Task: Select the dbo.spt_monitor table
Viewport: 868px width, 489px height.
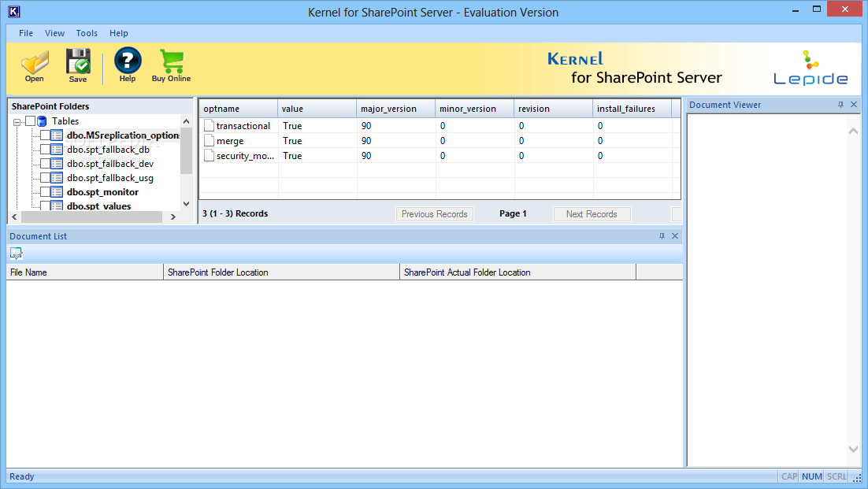Action: pos(103,192)
